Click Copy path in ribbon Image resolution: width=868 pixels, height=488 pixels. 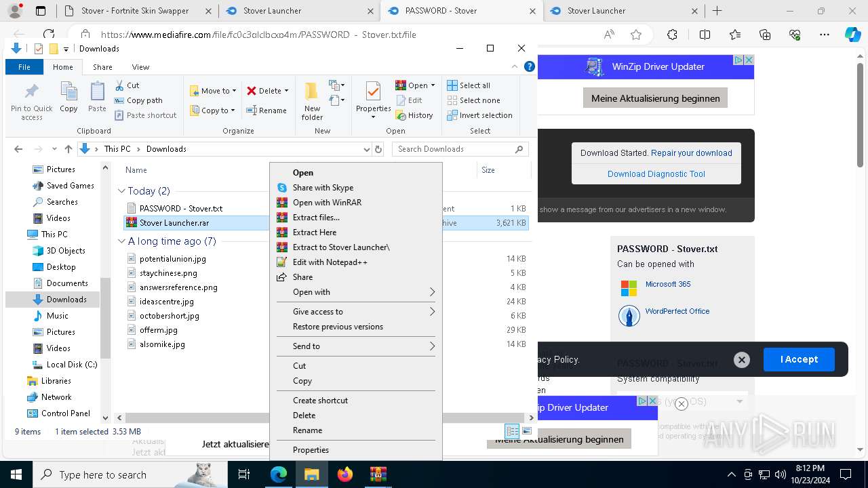(x=138, y=100)
